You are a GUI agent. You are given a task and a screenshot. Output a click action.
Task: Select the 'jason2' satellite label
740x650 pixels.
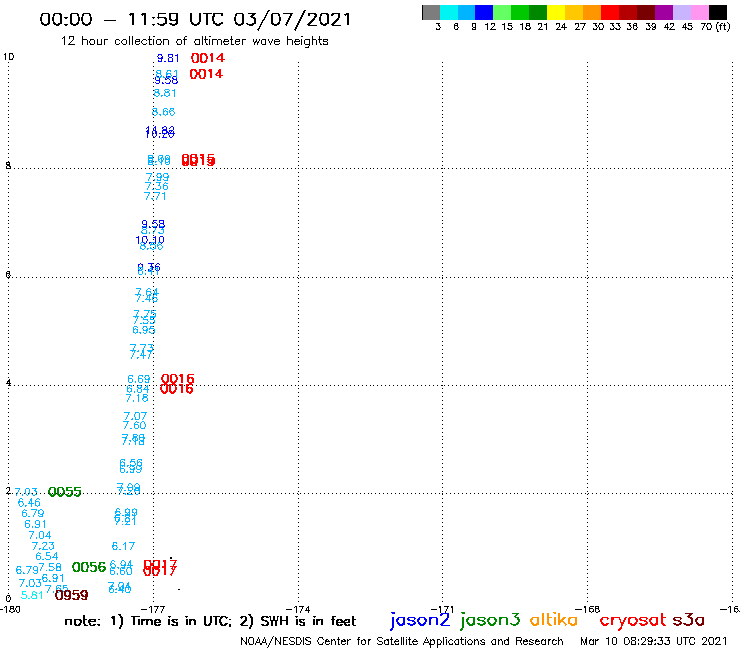tap(420, 620)
